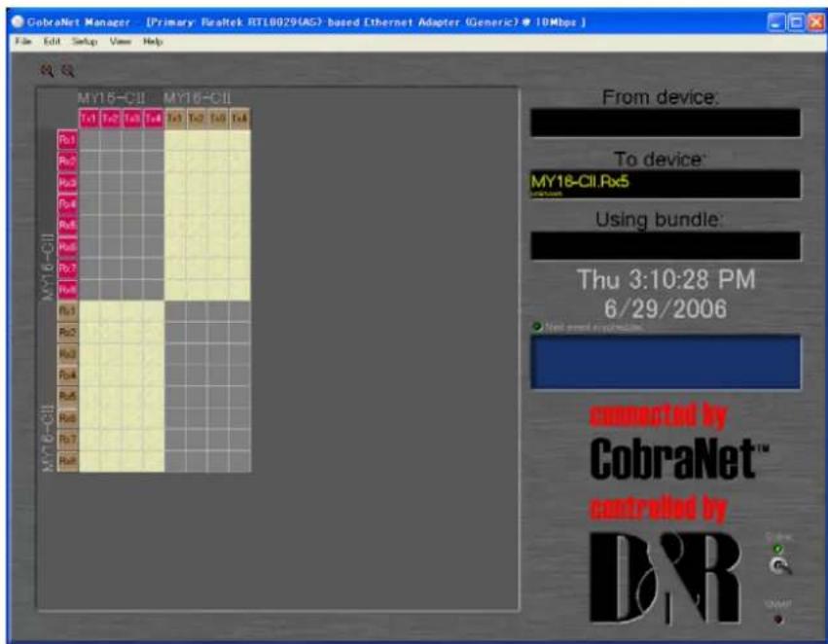Click the green next-event indicator light
The image size is (828, 644).
(x=537, y=327)
